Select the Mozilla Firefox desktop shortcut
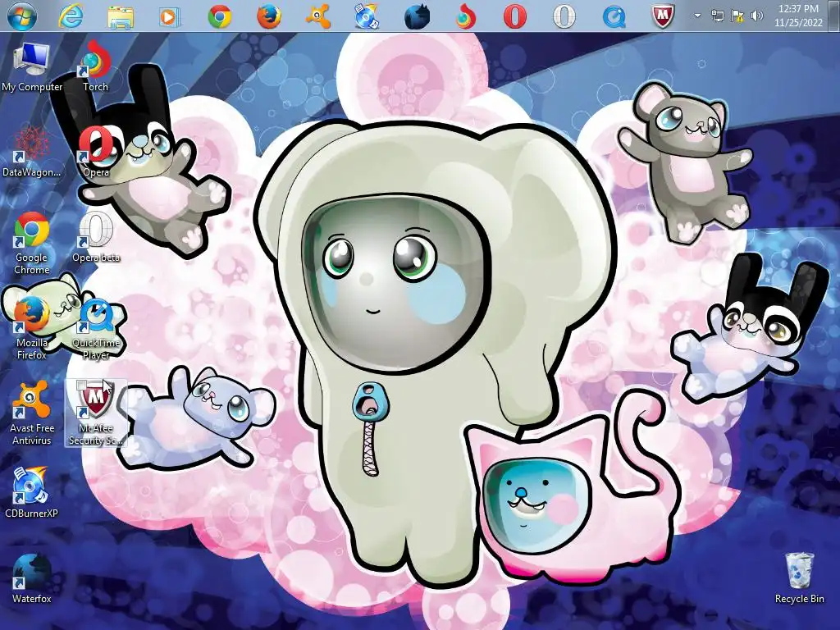The width and height of the screenshot is (840, 630). pyautogui.click(x=32, y=328)
